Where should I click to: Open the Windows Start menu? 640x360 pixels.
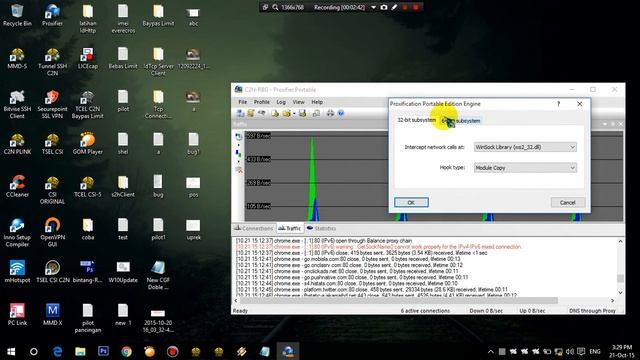[x=11, y=351]
